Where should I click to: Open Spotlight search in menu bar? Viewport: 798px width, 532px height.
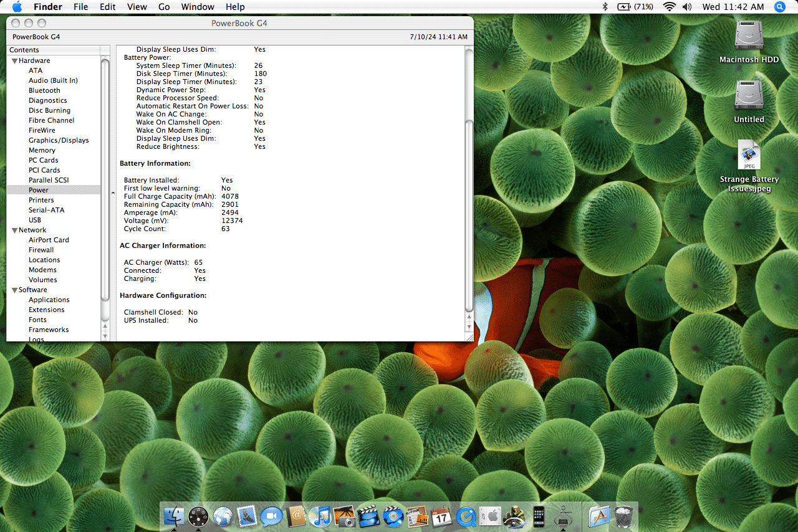780,7
